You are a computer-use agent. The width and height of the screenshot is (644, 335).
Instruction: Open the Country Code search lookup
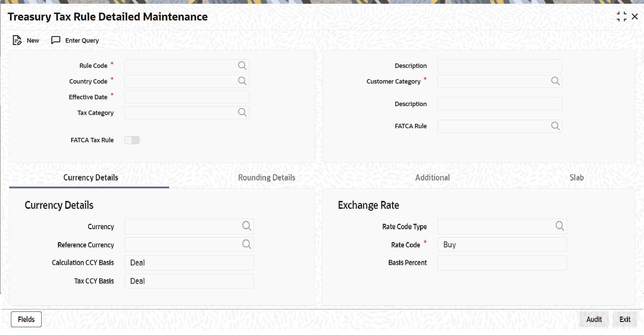click(x=242, y=81)
